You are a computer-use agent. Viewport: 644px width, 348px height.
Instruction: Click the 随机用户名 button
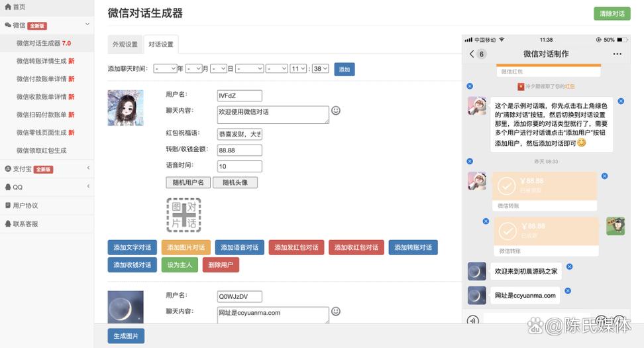click(188, 182)
